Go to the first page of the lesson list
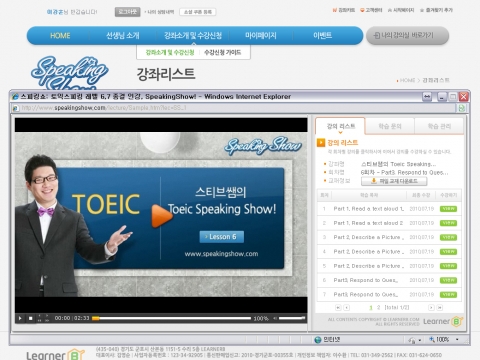480x360 pixels. tap(338, 307)
